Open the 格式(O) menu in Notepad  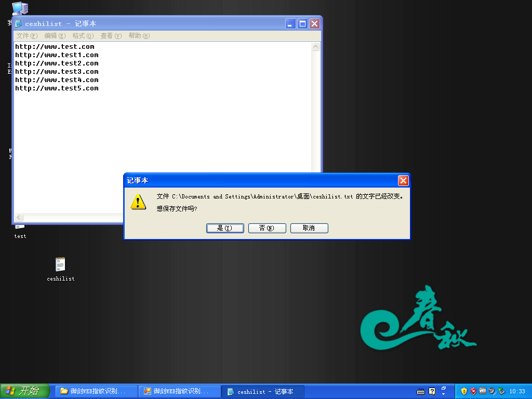click(x=83, y=36)
